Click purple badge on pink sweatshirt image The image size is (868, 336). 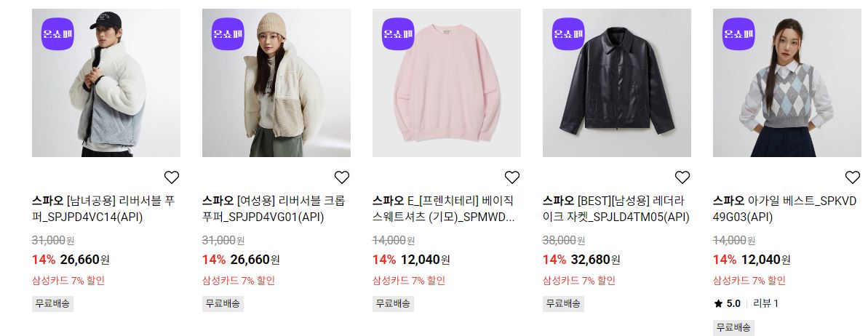(398, 33)
